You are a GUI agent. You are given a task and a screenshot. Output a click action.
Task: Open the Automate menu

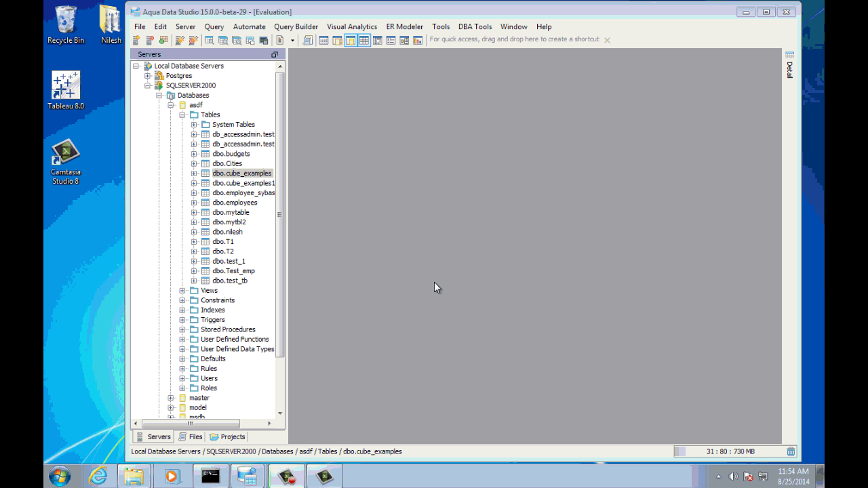(249, 26)
